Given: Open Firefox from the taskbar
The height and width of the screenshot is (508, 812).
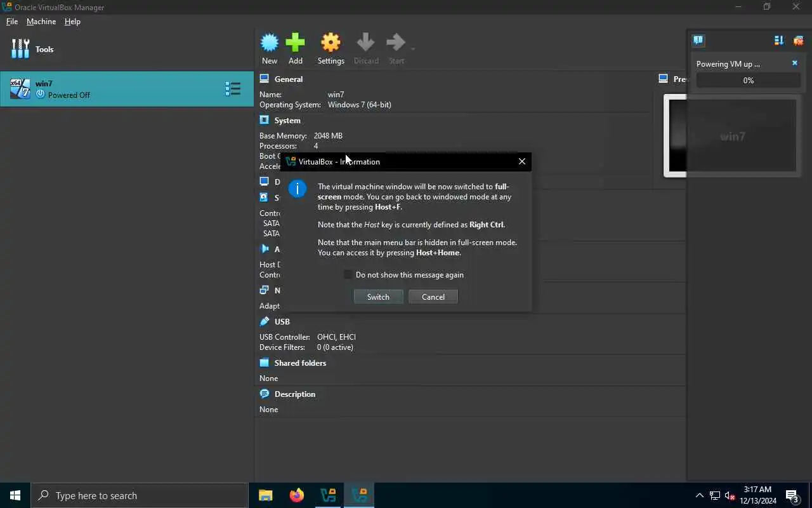Looking at the screenshot, I should 297,495.
